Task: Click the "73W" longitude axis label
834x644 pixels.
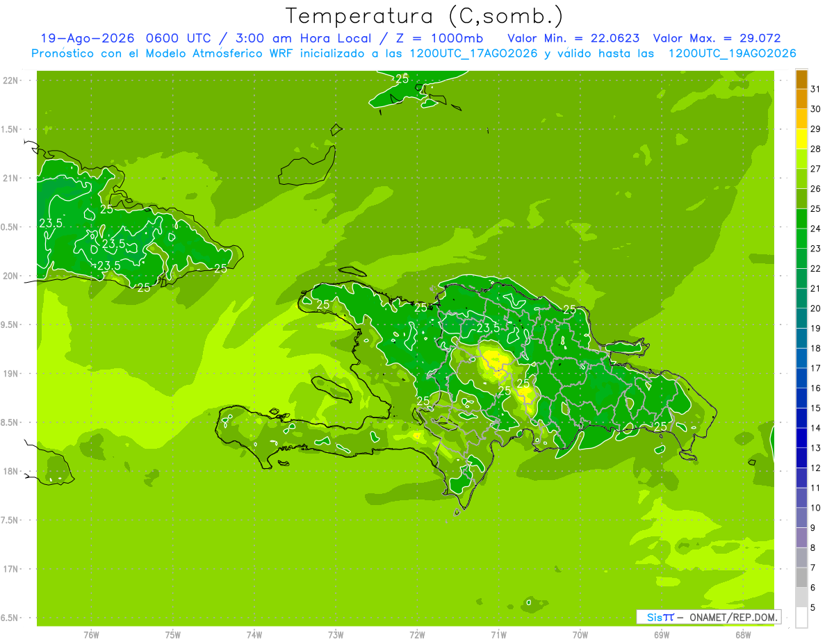Action: [x=336, y=635]
